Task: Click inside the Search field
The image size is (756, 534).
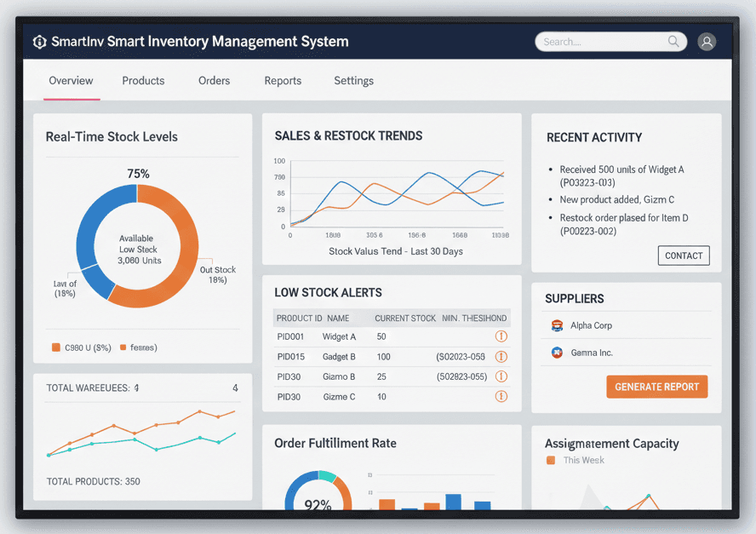Action: pyautogui.click(x=604, y=41)
